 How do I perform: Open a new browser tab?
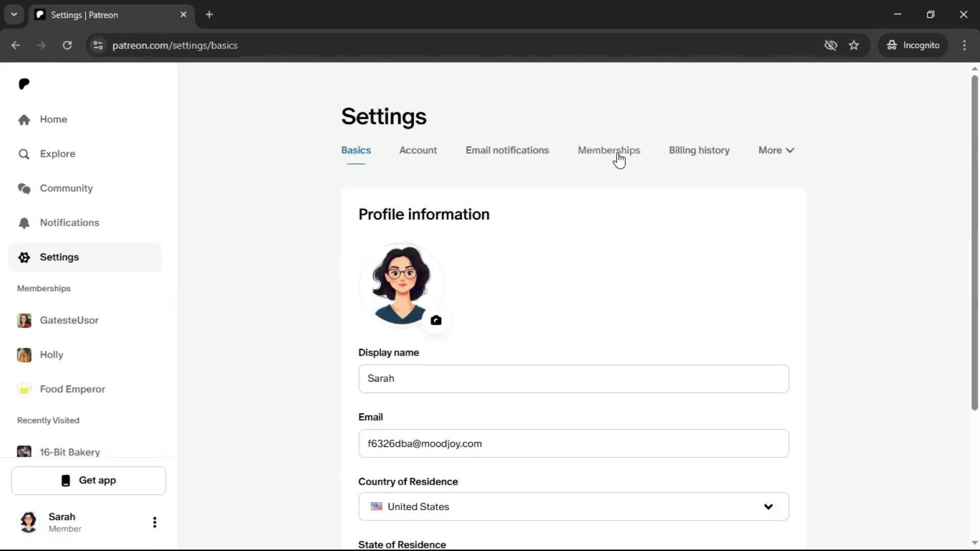tap(209, 14)
